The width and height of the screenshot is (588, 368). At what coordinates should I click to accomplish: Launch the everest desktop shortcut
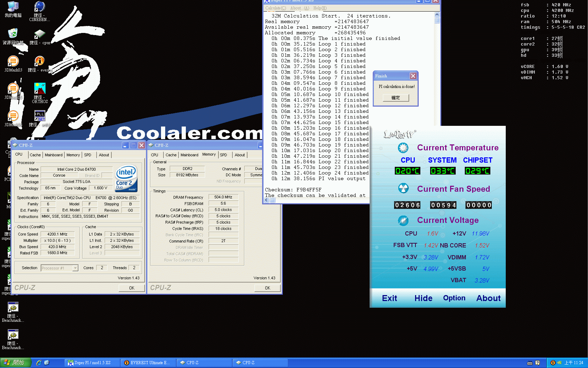40,64
